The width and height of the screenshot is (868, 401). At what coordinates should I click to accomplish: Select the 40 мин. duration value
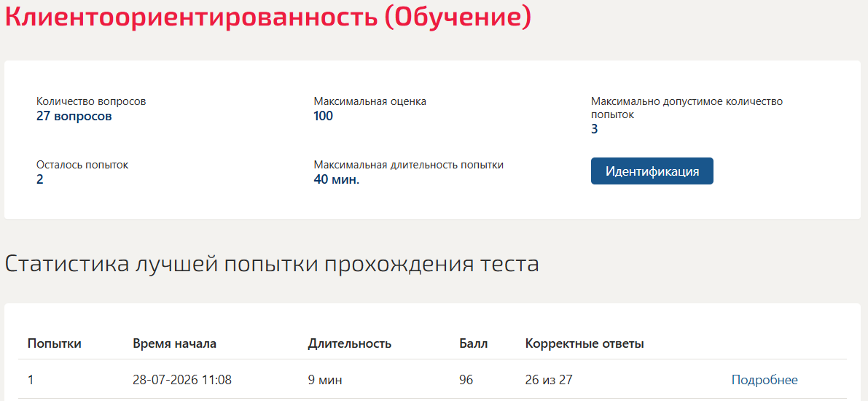pos(336,179)
